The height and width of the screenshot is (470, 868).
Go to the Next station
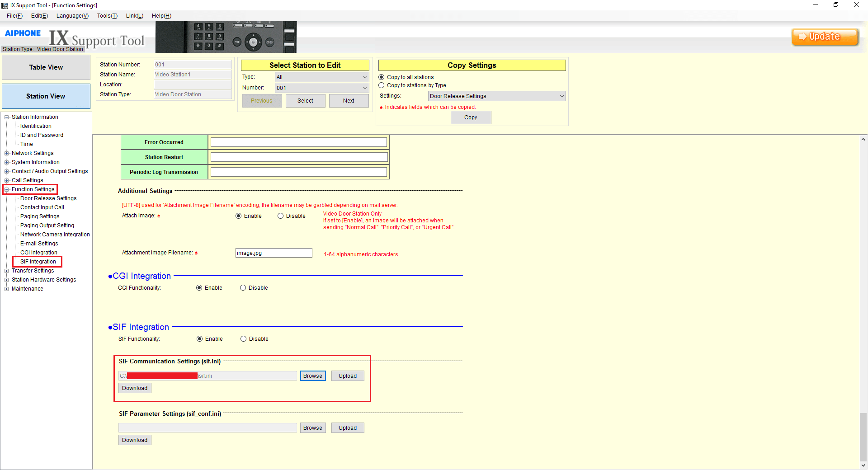(349, 101)
